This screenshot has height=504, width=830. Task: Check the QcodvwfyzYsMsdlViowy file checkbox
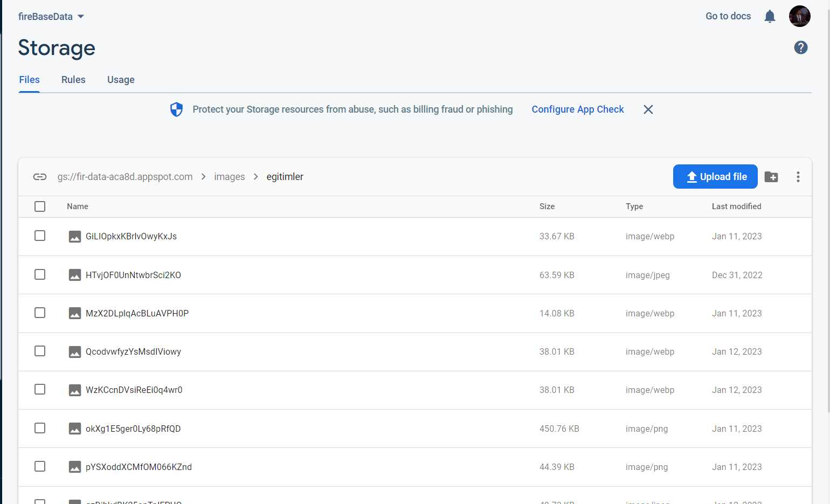(x=40, y=351)
